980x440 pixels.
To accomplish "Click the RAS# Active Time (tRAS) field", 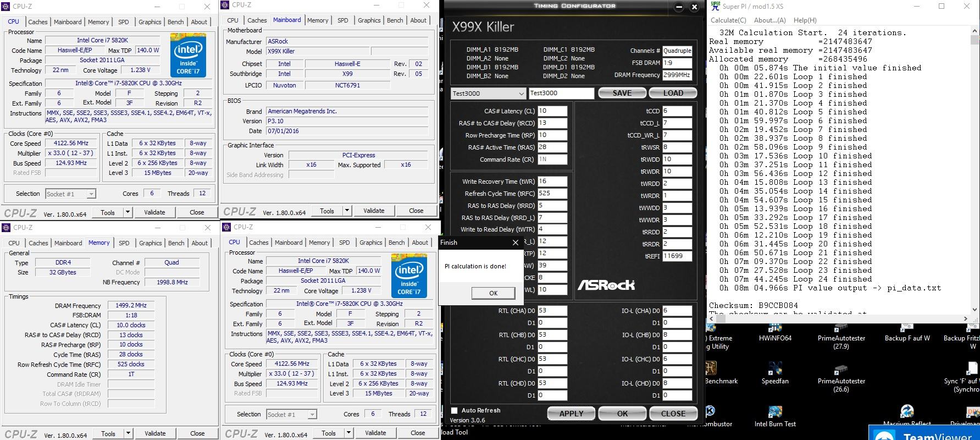I will click(552, 147).
